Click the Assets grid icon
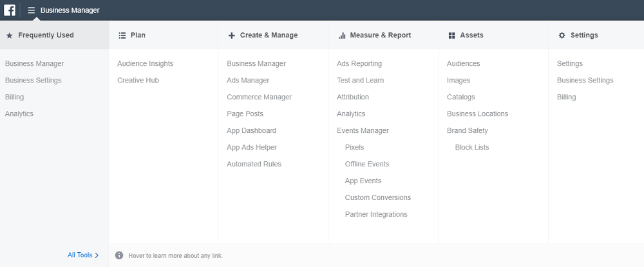Screen dimensions: 644x267 click(x=452, y=35)
